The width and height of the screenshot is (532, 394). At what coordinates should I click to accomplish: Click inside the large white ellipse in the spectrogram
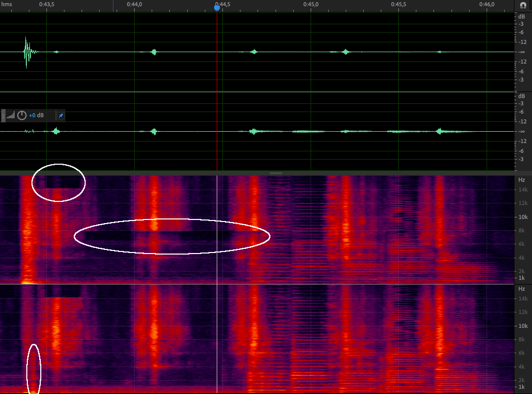(172, 237)
